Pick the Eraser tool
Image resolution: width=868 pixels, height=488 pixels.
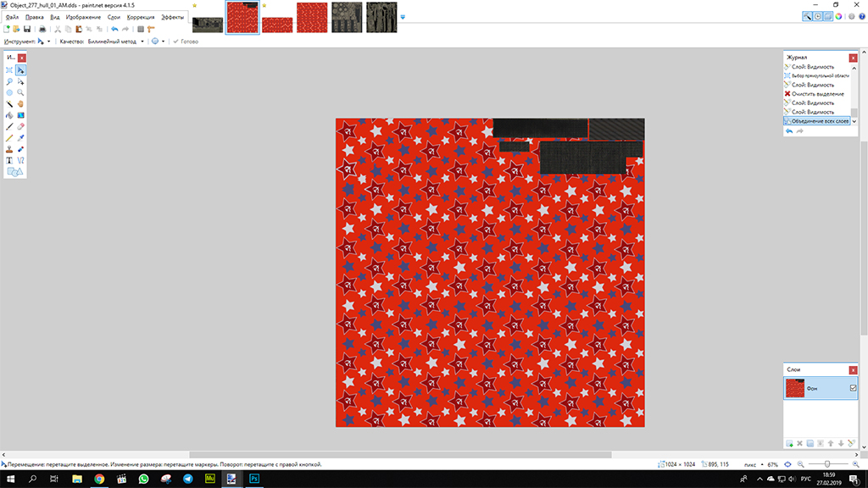(x=20, y=125)
